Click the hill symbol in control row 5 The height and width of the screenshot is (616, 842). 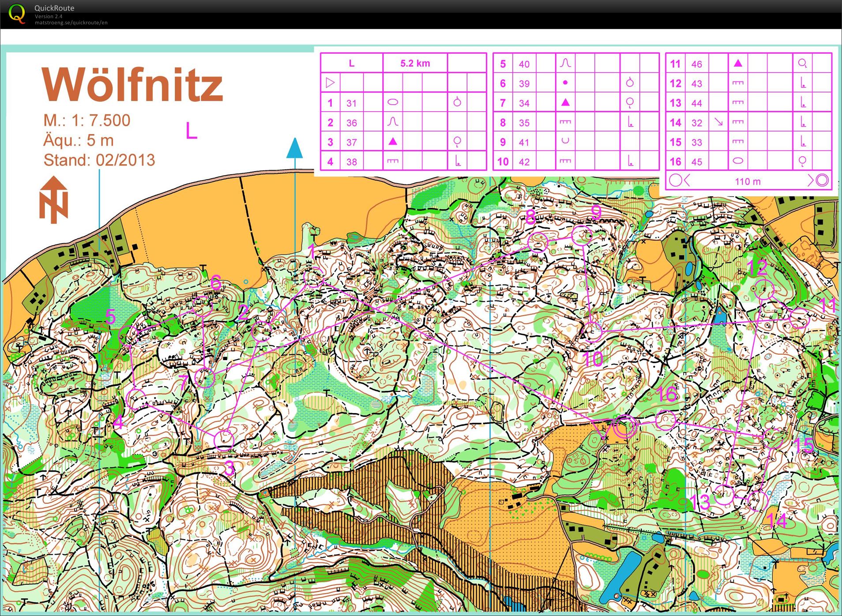(x=565, y=63)
